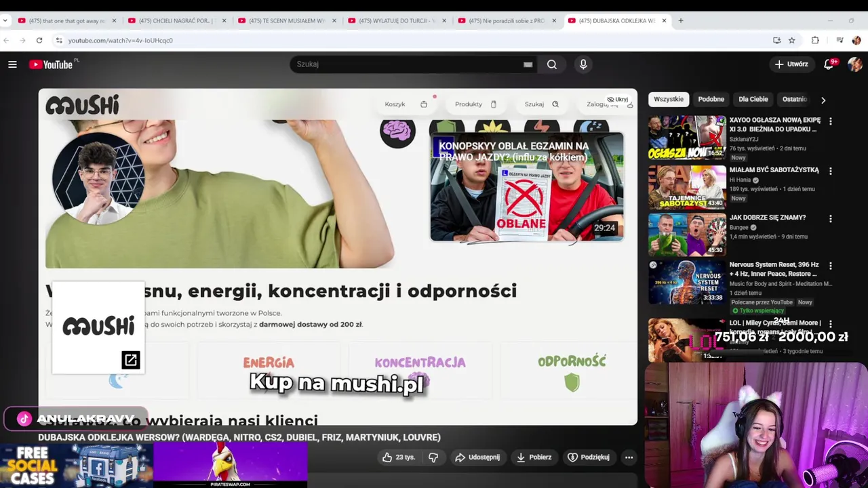Bookmark the page with star icon

pyautogui.click(x=791, y=40)
